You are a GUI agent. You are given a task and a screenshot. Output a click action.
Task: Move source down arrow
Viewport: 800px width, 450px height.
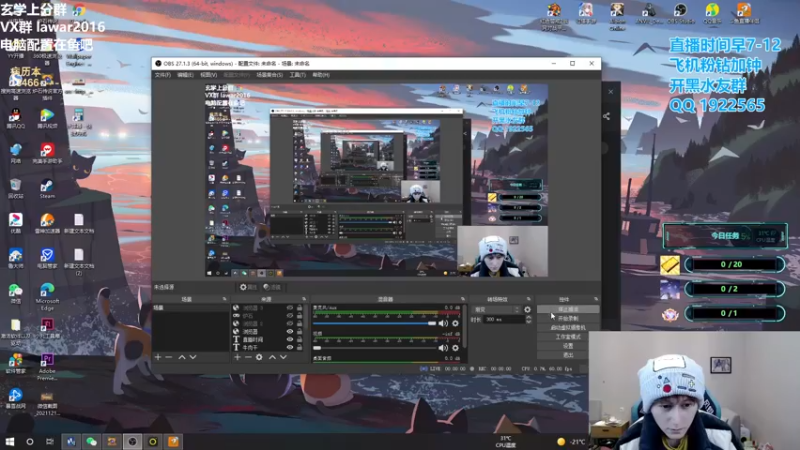[283, 357]
